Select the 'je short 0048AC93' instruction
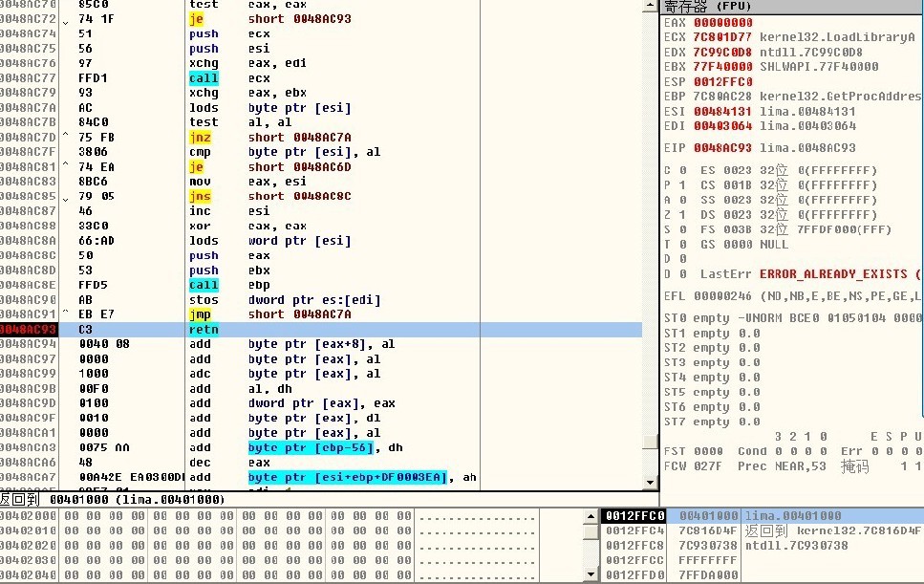This screenshot has height=584, width=924. 269,19
